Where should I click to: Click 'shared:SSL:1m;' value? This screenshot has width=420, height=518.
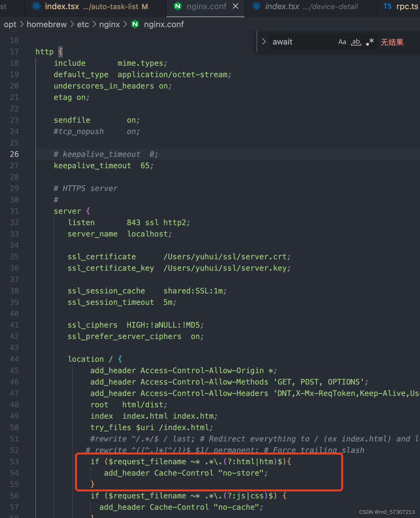click(x=195, y=291)
